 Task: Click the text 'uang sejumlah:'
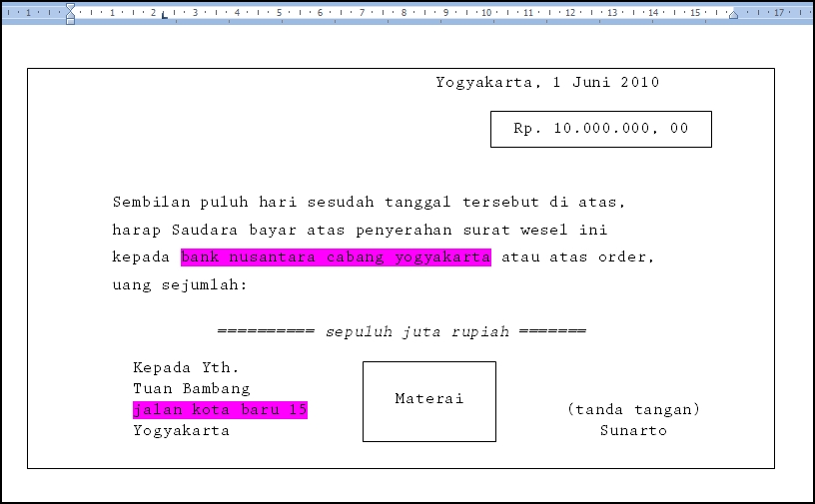point(180,285)
